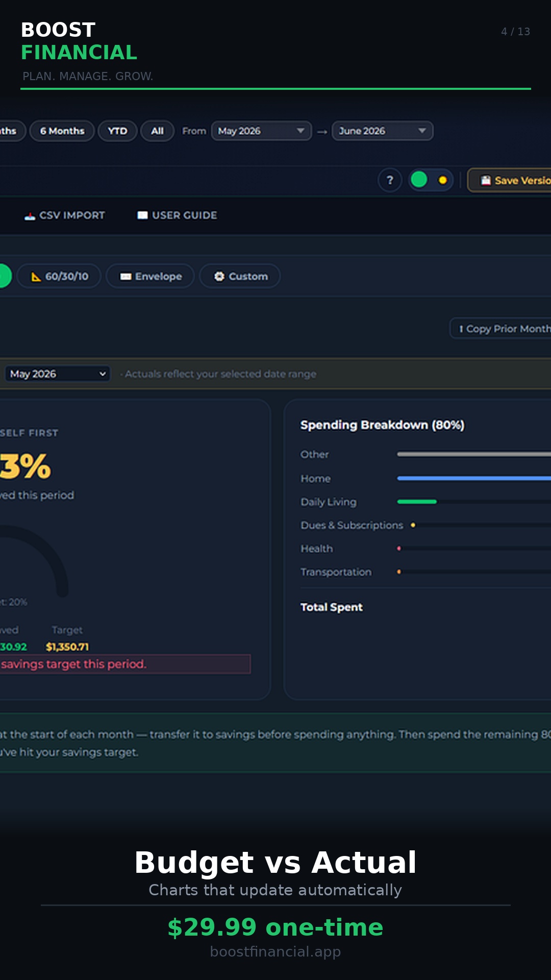Image resolution: width=551 pixels, height=980 pixels.
Task: Click the Save Version button
Action: pos(509,180)
